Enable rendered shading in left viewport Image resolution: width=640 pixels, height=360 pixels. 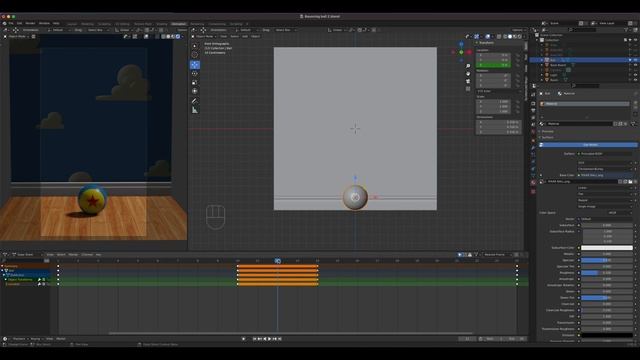click(x=178, y=36)
